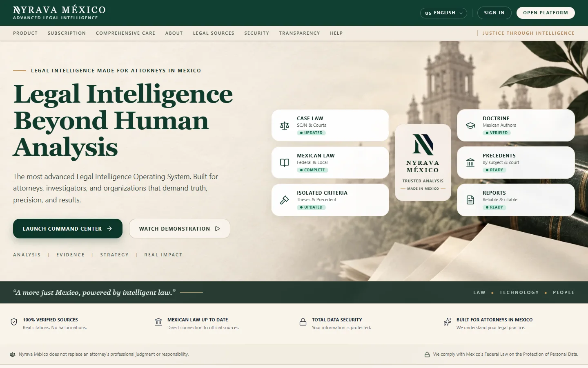
Task: Click the Reports card title
Action: pos(494,193)
